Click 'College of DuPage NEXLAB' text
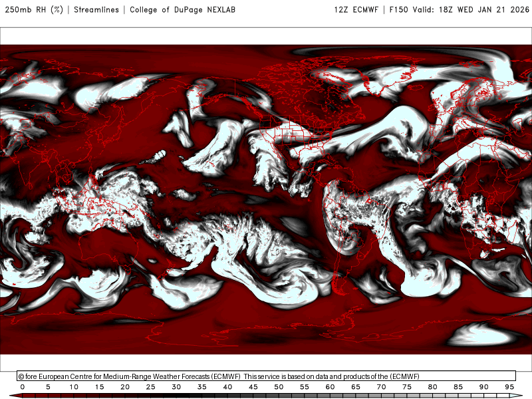Viewport: 532px width, 399px height. click(x=182, y=10)
